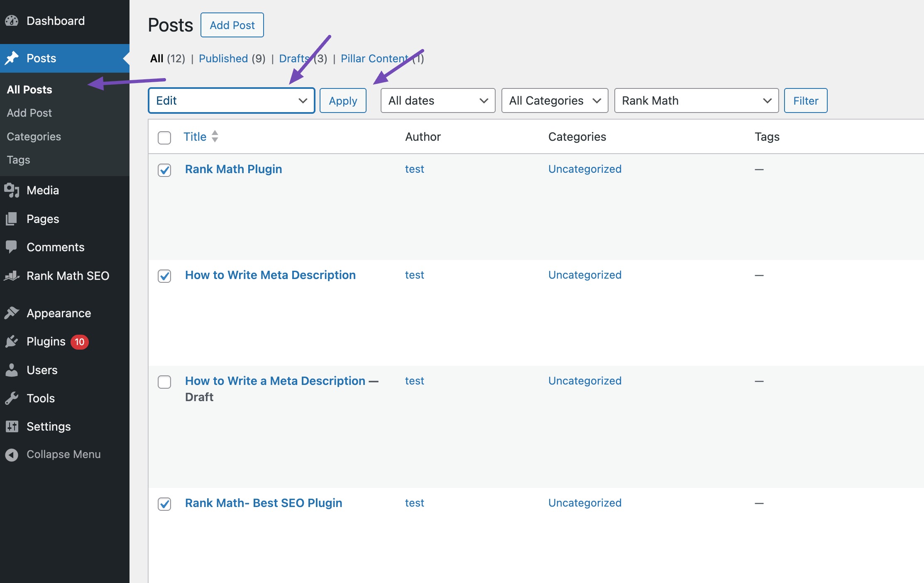Uncheck the Rank Math Plugin post checkbox

tap(164, 170)
